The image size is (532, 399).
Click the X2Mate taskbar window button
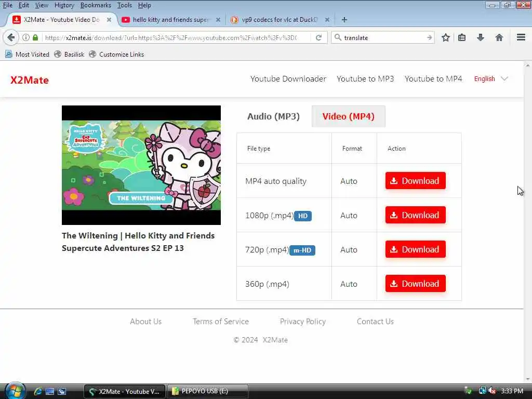point(125,391)
